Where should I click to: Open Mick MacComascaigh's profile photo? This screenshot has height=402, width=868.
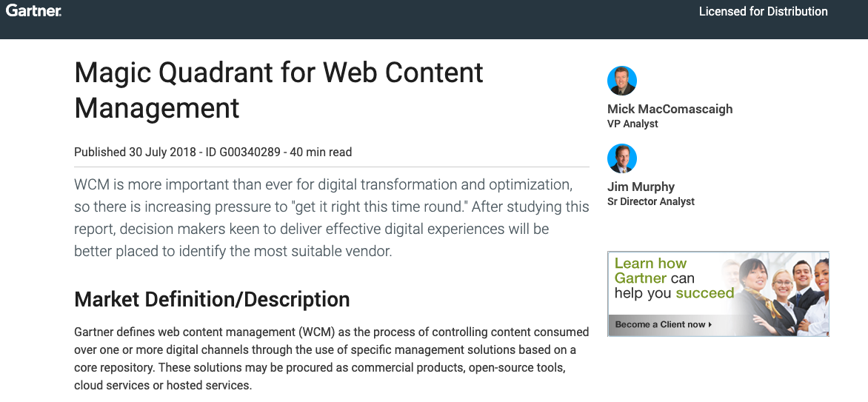click(x=622, y=81)
